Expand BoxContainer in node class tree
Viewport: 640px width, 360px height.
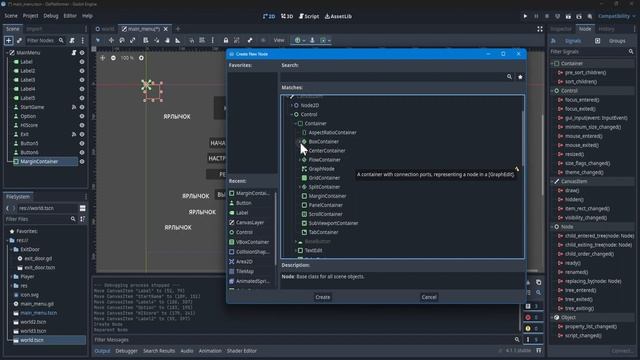(x=300, y=142)
